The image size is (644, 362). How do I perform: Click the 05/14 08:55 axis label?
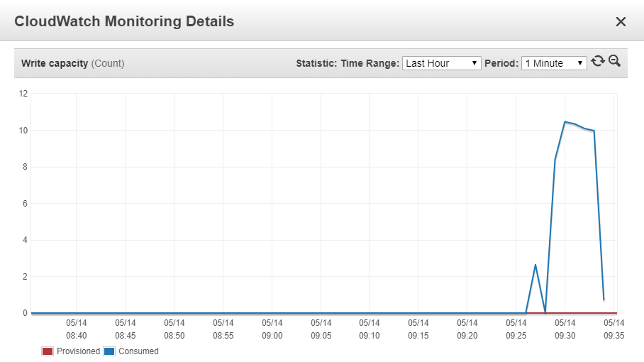[x=223, y=329]
